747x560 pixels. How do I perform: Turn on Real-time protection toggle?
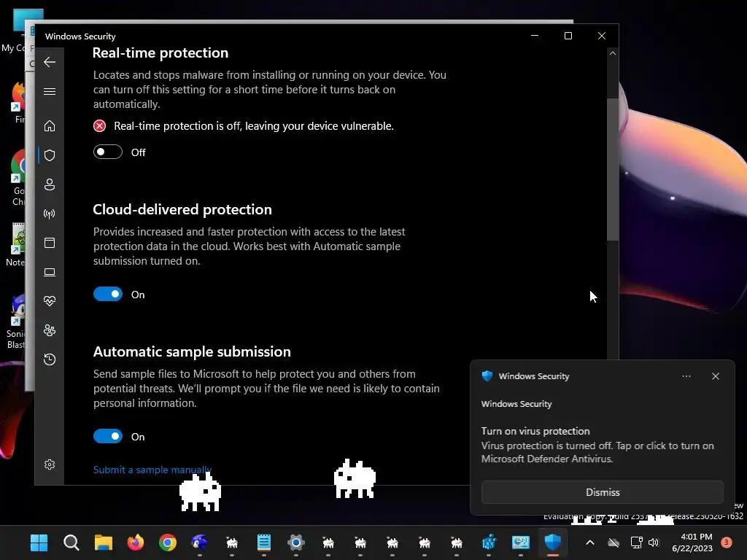pos(108,152)
